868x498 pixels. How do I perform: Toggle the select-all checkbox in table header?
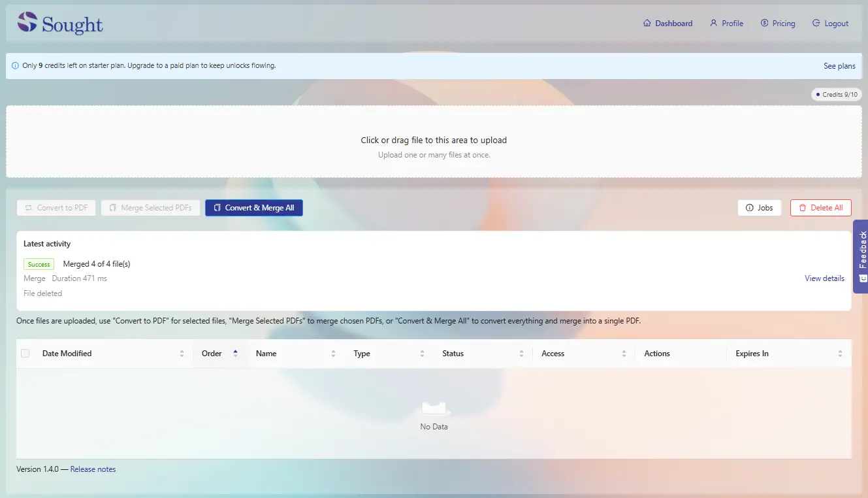[x=25, y=354]
